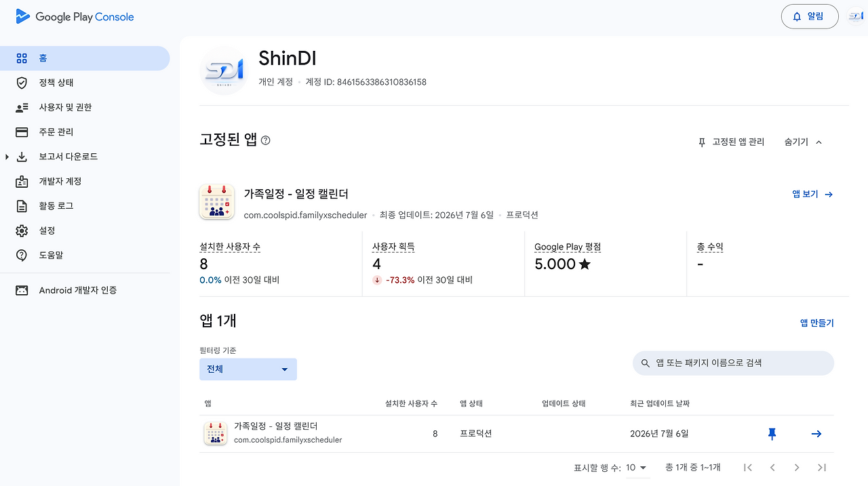The width and height of the screenshot is (868, 486).
Task: Click the 앱 만들기 link
Action: click(x=817, y=323)
